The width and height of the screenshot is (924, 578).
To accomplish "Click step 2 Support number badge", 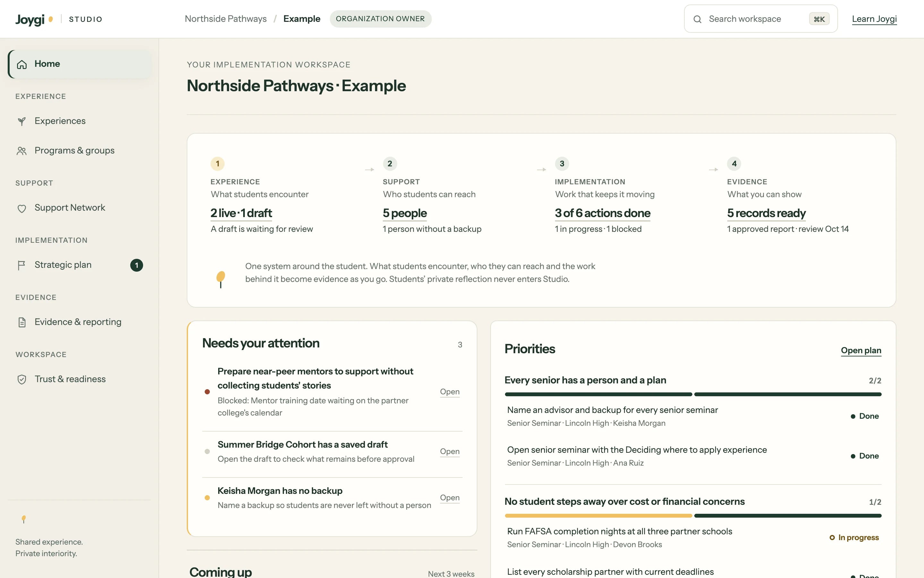I will [390, 164].
